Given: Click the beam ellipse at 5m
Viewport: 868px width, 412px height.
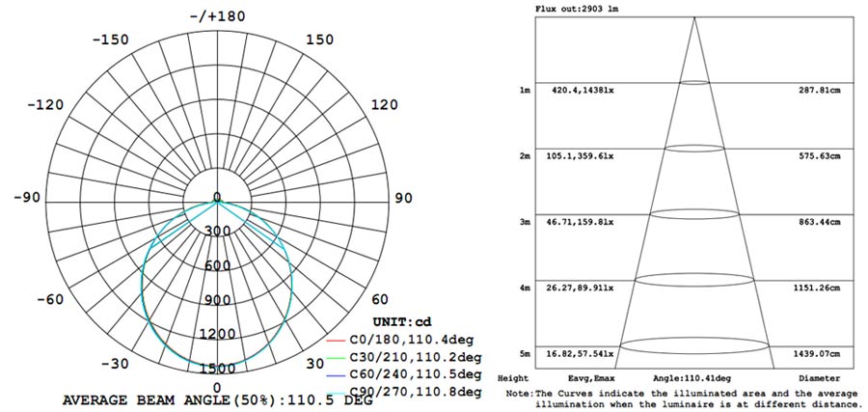Looking at the screenshot, I should click(693, 343).
